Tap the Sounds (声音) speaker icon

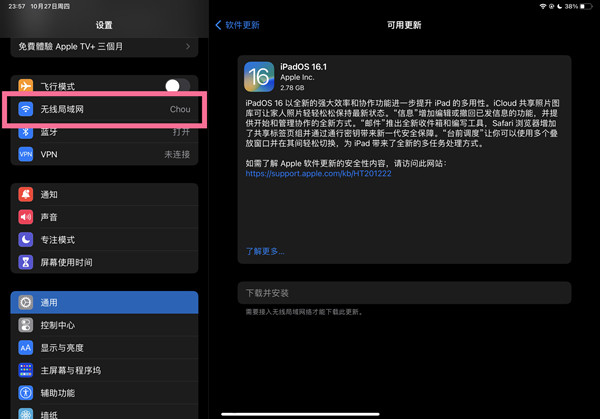pos(26,217)
